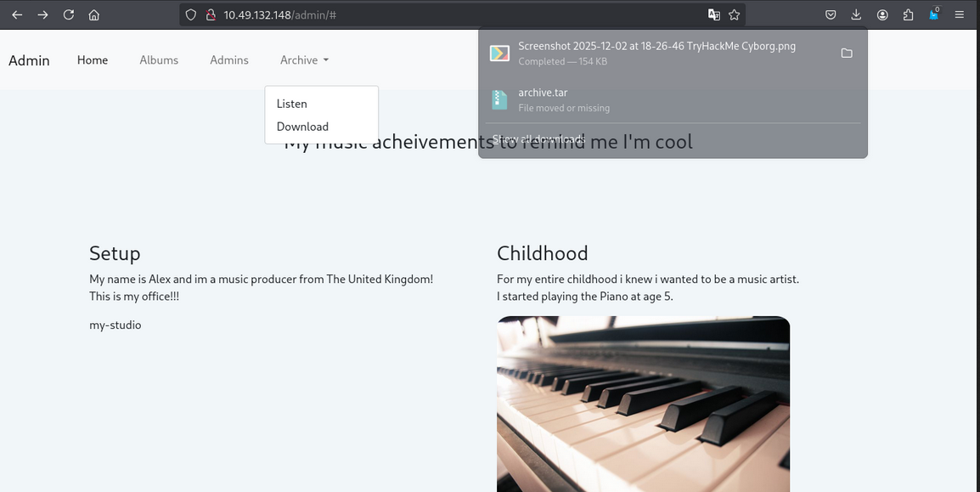The height and width of the screenshot is (492, 980).
Task: Reload the current page
Action: tap(69, 14)
